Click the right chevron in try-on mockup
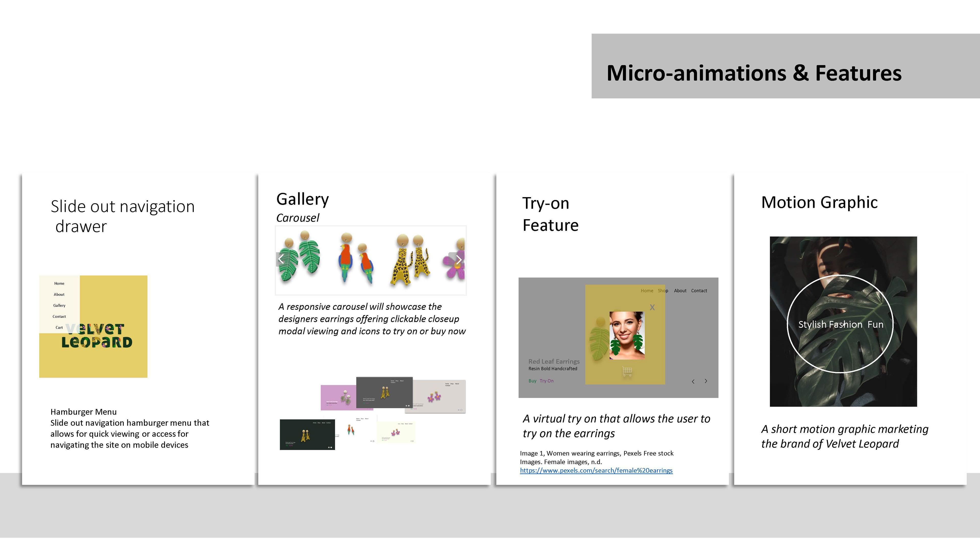The width and height of the screenshot is (980, 551). click(x=706, y=381)
